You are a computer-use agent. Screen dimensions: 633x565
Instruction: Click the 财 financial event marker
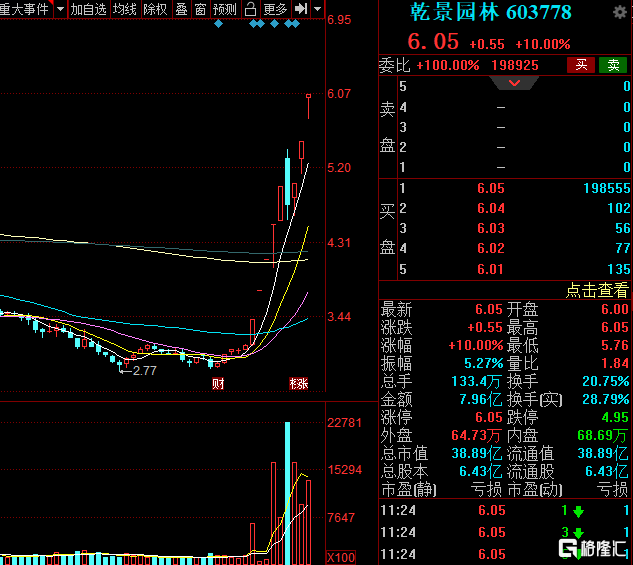pyautogui.click(x=218, y=383)
